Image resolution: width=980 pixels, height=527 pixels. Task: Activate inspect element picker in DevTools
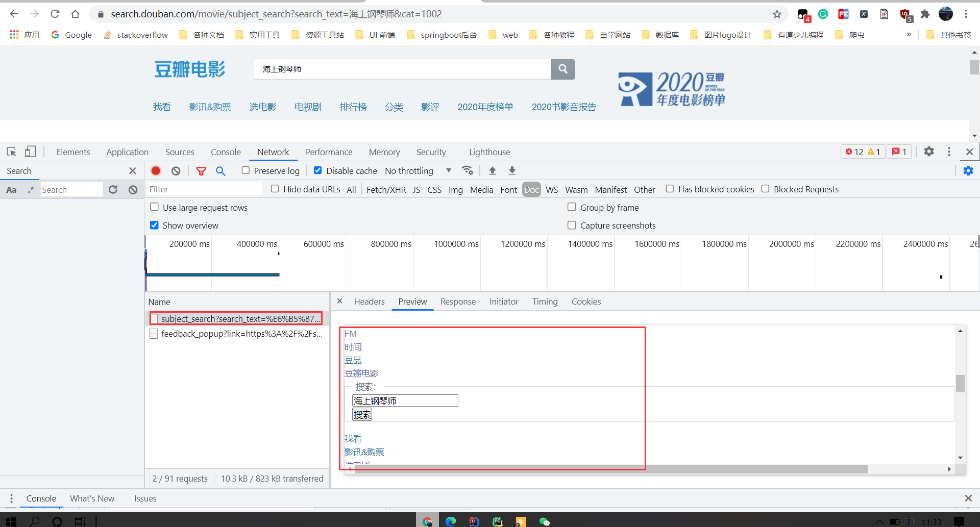12,152
